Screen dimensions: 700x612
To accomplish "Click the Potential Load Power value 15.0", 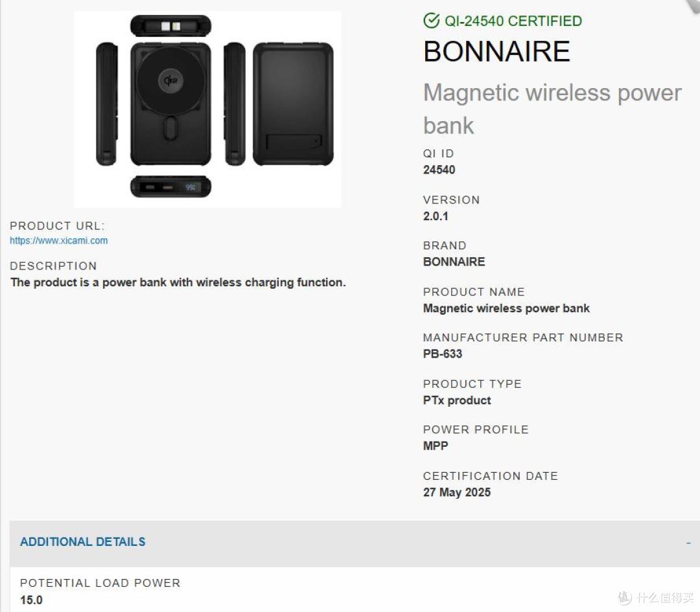I will (31, 600).
